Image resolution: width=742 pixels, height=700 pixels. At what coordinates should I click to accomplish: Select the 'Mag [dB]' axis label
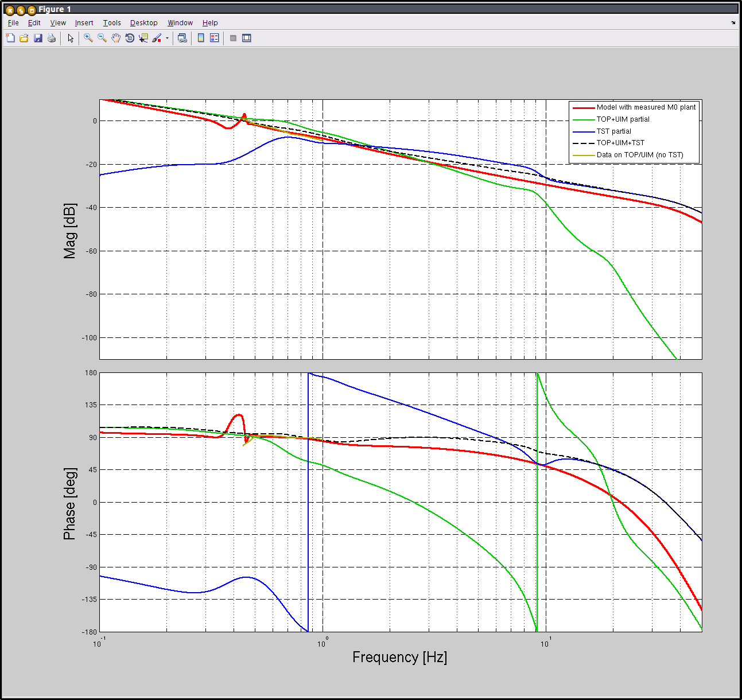(69, 231)
